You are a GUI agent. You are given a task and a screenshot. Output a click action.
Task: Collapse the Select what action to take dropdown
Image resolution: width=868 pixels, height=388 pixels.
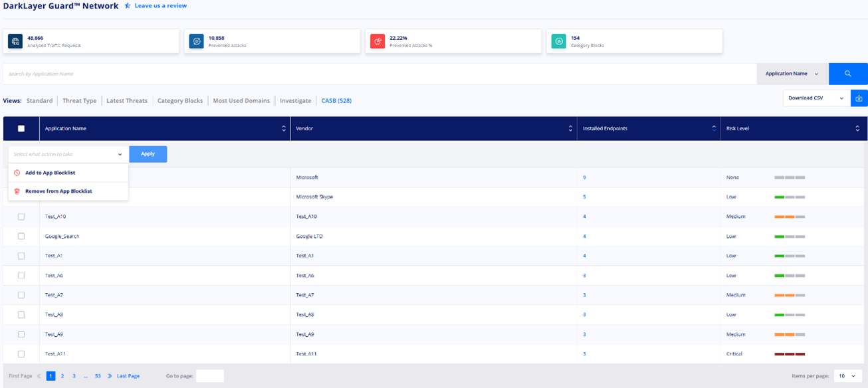(68, 154)
